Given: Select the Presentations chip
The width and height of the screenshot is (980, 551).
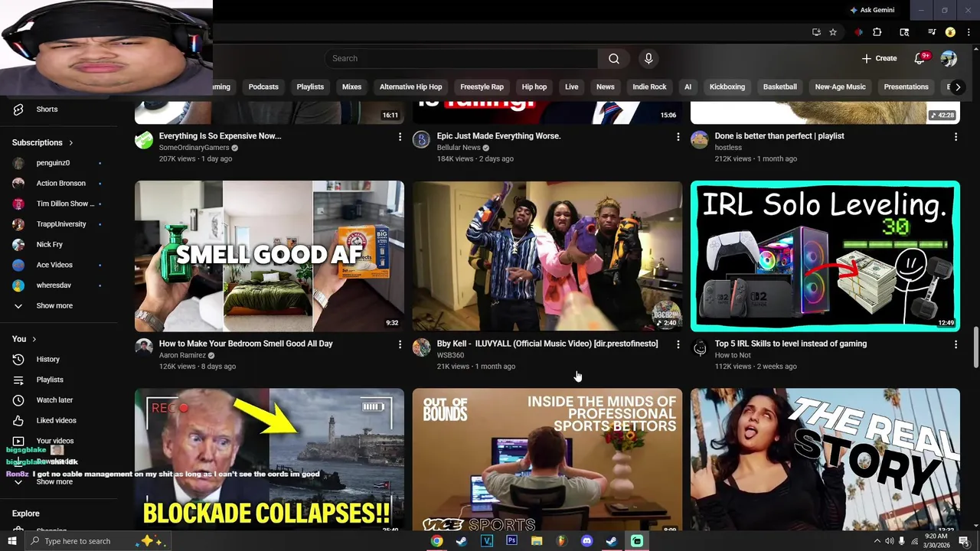Looking at the screenshot, I should pyautogui.click(x=906, y=86).
